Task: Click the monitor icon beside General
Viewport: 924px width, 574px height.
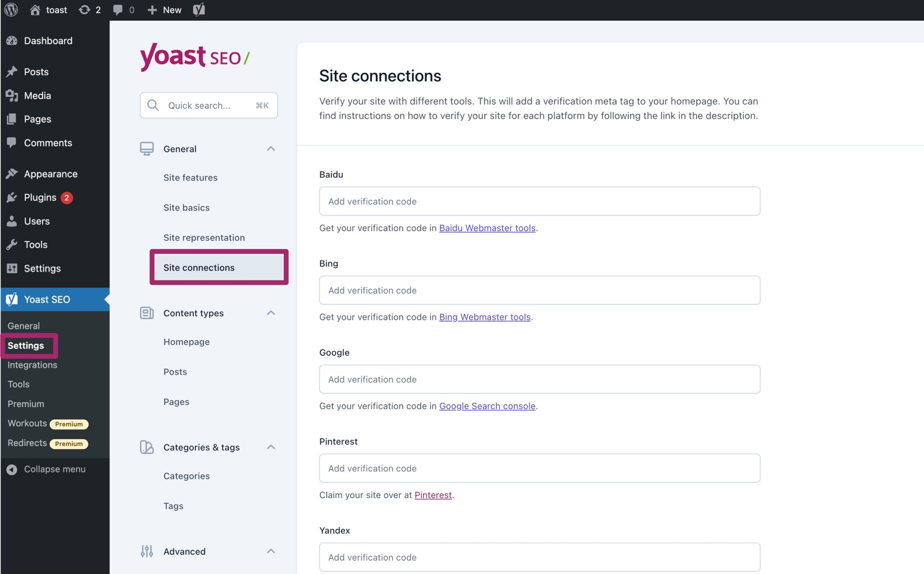Action: coord(147,148)
